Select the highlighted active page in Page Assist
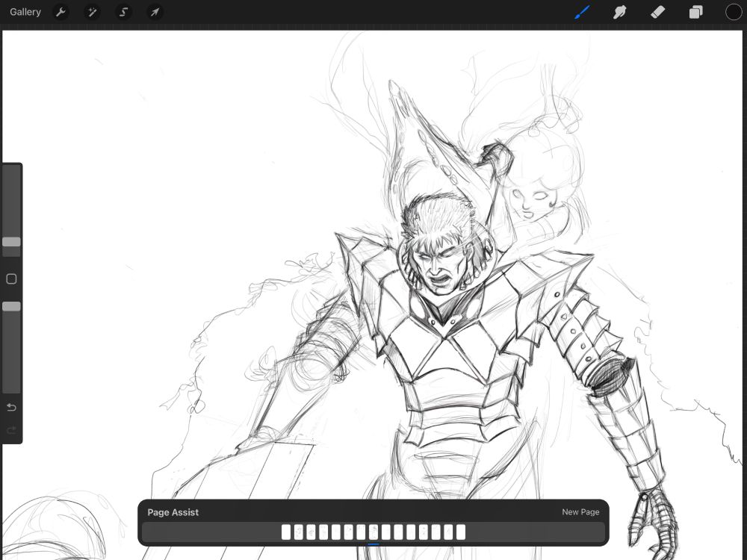Screen dimensions: 747x560 372,532
